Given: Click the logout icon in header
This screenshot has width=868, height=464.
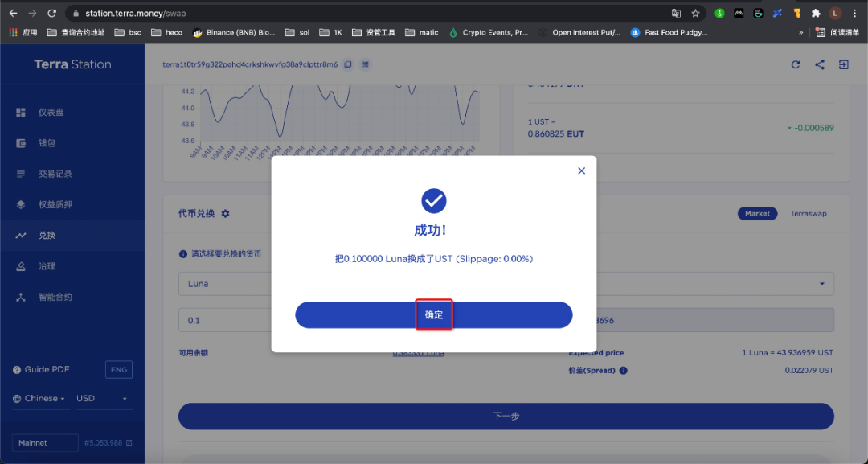Looking at the screenshot, I should [844, 65].
